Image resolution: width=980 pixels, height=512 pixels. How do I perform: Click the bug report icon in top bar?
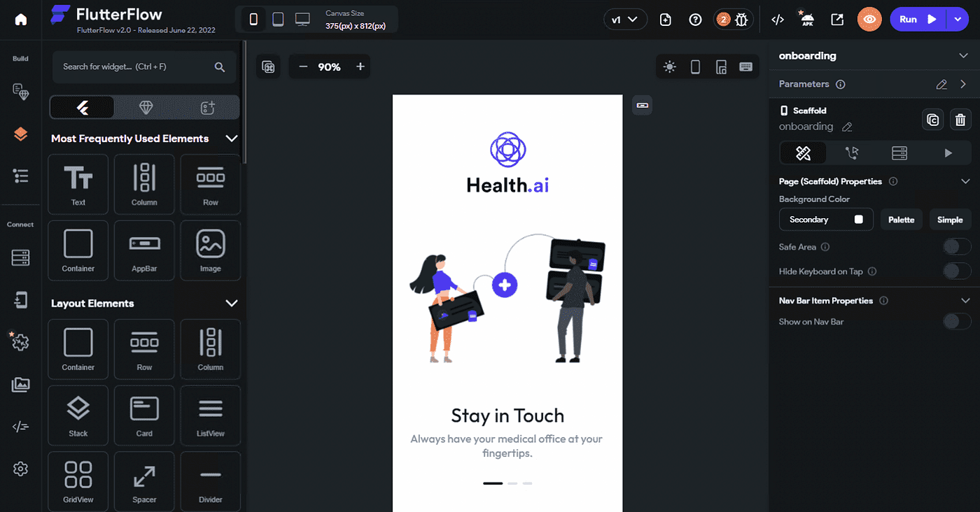(x=742, y=20)
